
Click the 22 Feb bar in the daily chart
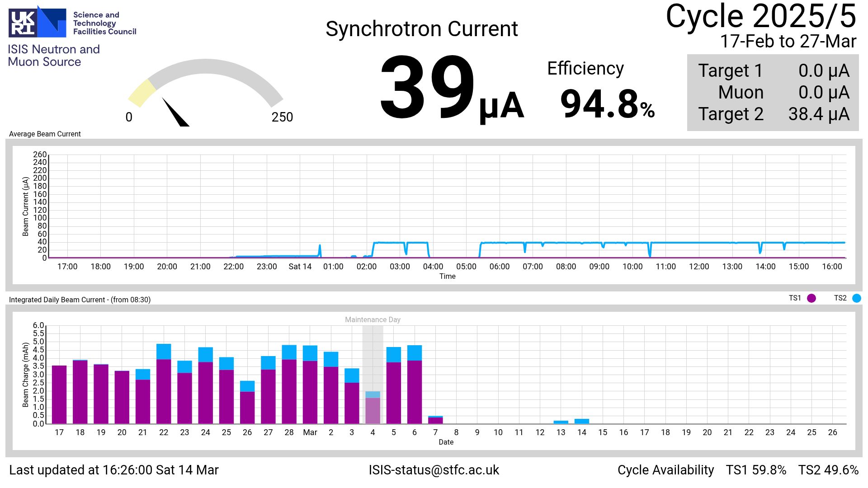164,384
